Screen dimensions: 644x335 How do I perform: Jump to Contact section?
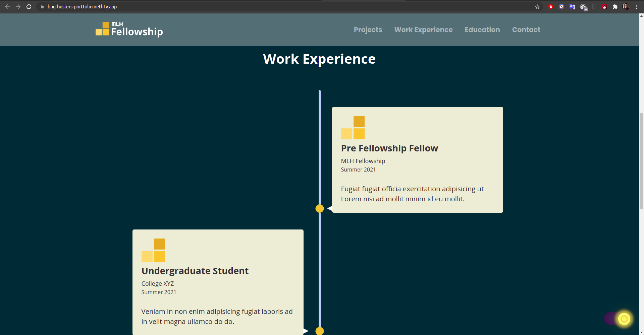(x=526, y=30)
